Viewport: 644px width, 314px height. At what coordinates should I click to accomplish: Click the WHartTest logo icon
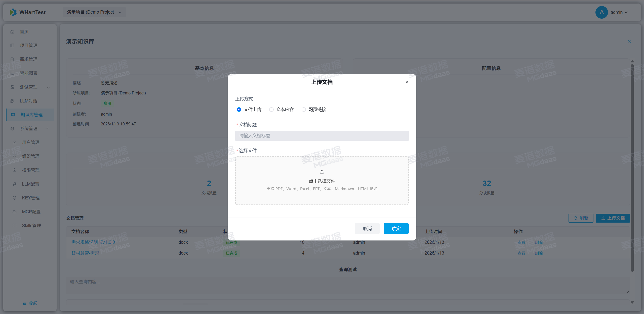click(13, 12)
